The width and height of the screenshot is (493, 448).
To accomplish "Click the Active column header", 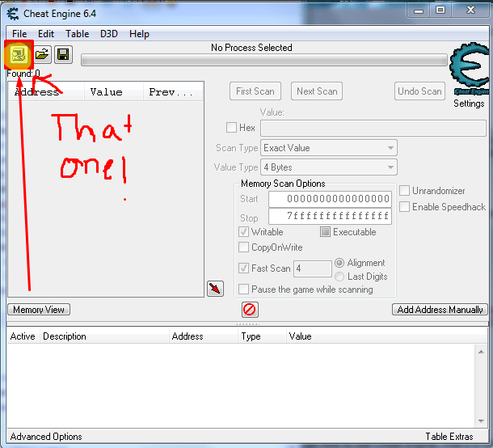I will [23, 336].
